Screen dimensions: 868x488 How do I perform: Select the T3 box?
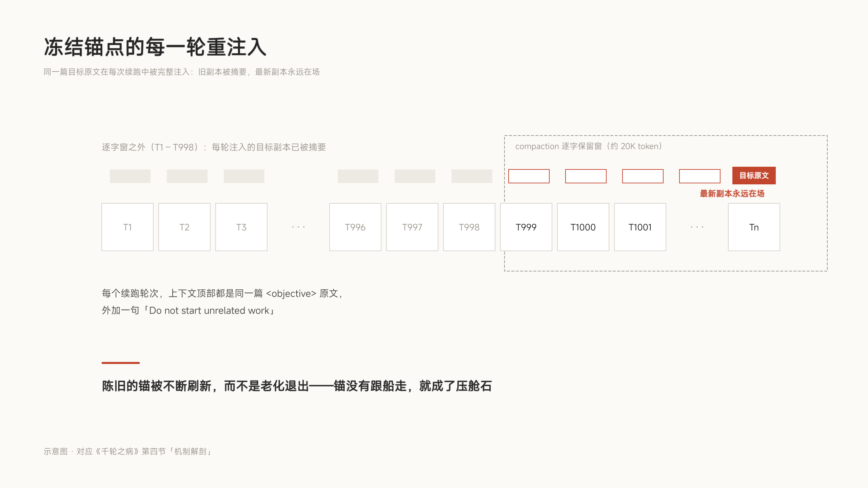(x=241, y=227)
